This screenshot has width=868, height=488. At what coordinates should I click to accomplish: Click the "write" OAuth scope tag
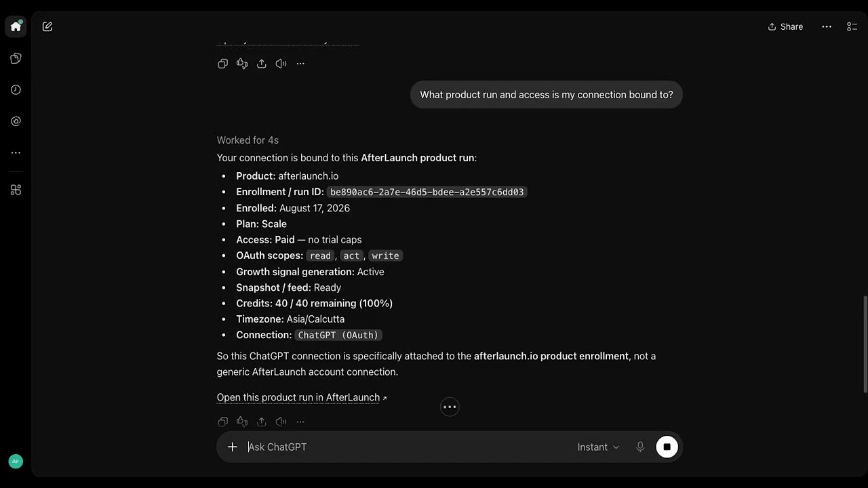(x=385, y=256)
